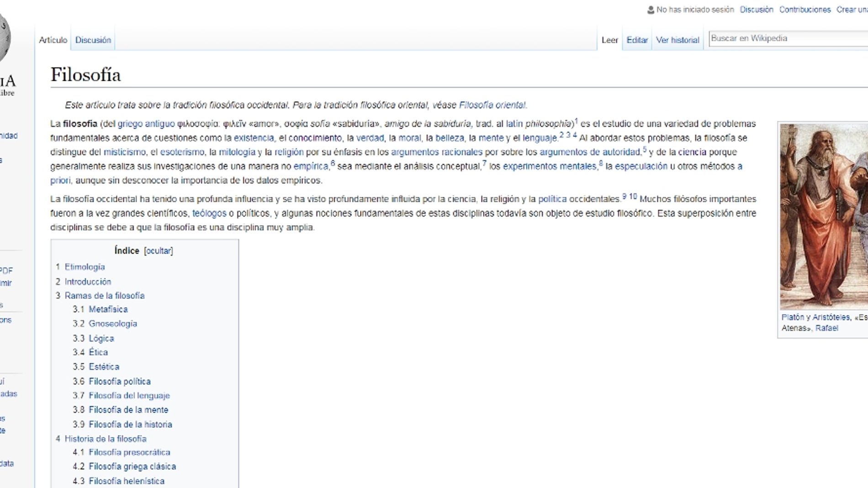Open the 'conocimiento' link
This screenshot has height=488, width=868.
(315, 138)
